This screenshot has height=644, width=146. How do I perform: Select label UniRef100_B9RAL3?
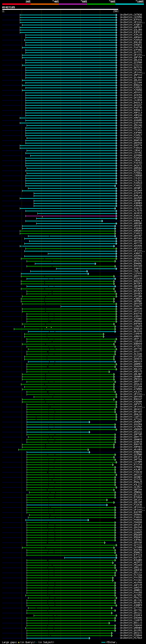coord(131,221)
